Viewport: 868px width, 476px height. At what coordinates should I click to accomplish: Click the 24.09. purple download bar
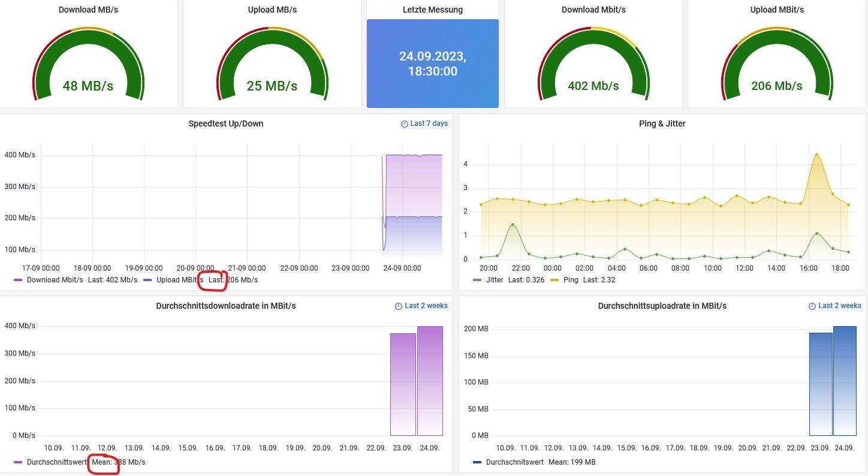click(430, 381)
